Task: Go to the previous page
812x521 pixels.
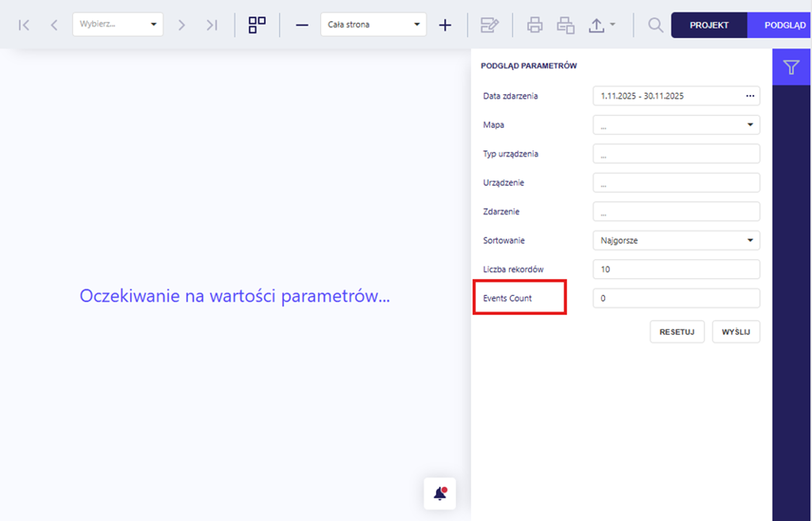Action: click(54, 25)
